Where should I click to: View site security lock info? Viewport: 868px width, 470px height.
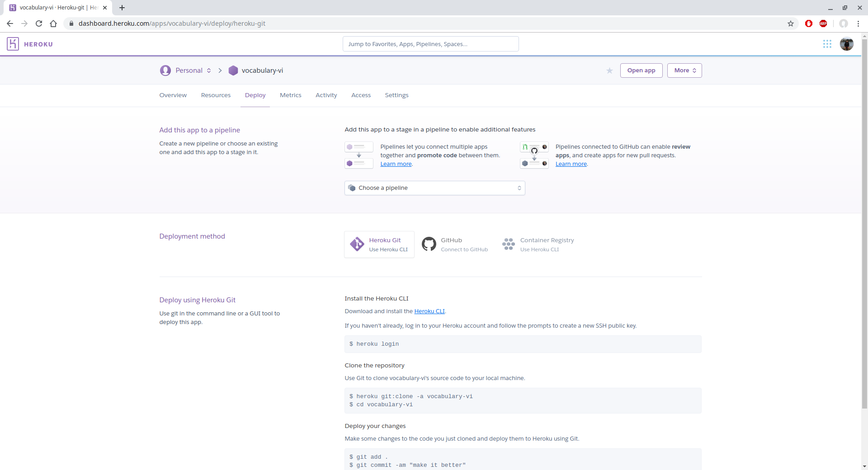click(x=71, y=23)
